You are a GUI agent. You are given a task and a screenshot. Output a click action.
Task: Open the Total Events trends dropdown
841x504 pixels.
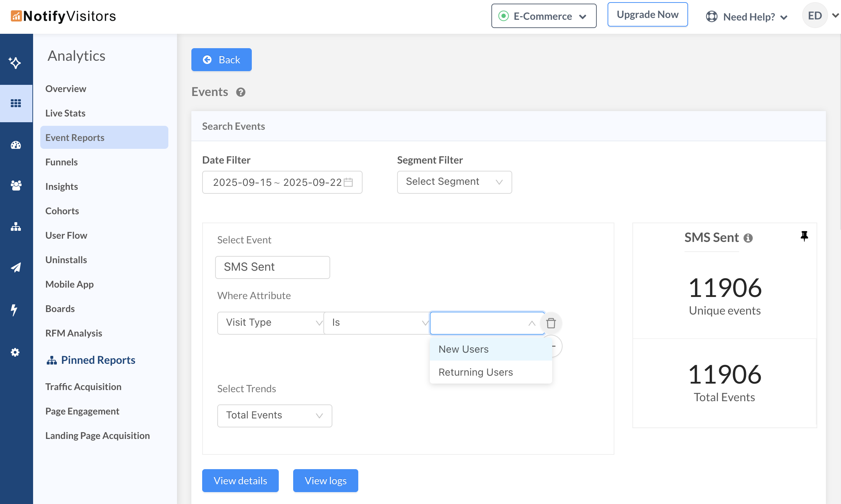[x=274, y=416]
